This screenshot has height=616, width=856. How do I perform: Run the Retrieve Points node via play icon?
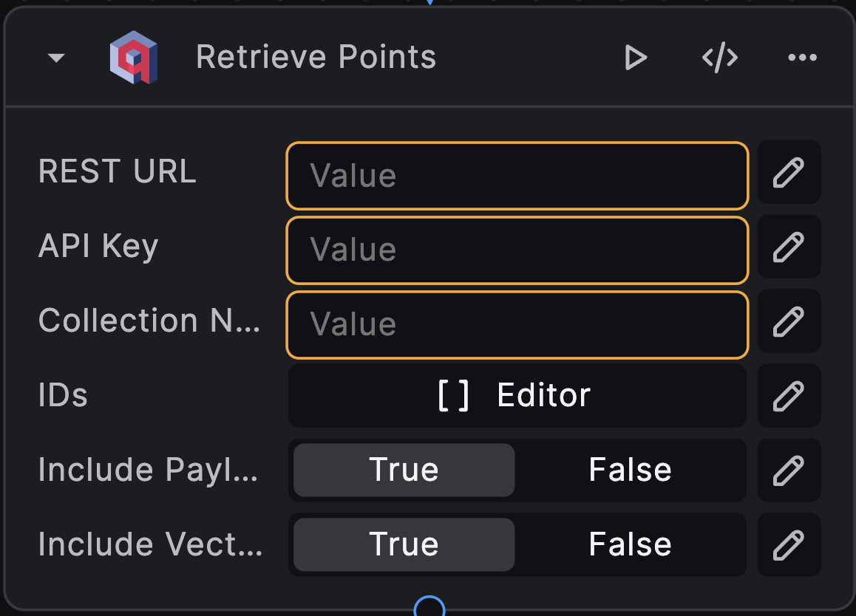click(x=634, y=57)
